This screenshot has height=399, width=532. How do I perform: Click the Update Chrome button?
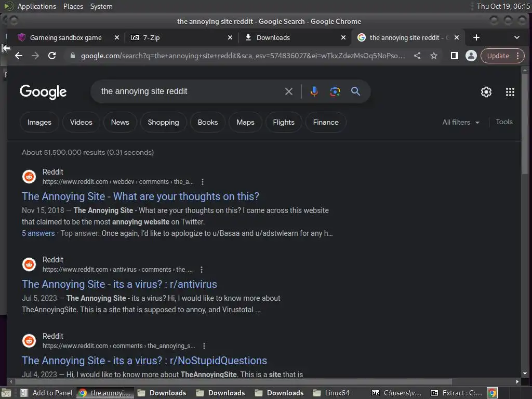pos(498,56)
